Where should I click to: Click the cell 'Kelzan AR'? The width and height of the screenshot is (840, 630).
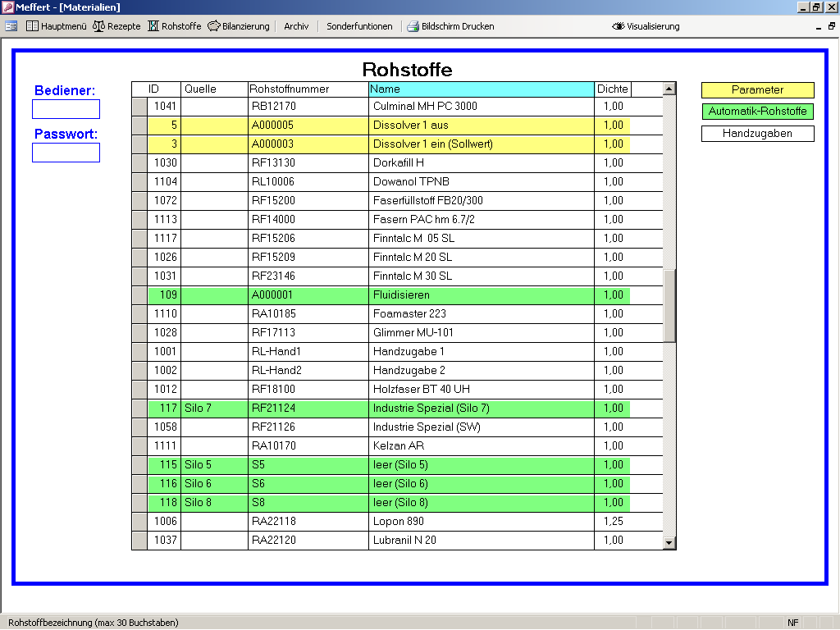tap(482, 445)
